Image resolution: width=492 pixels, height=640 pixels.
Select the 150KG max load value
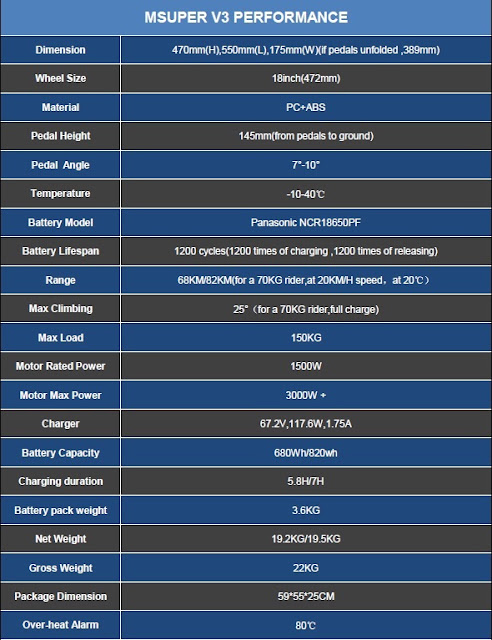(x=306, y=338)
